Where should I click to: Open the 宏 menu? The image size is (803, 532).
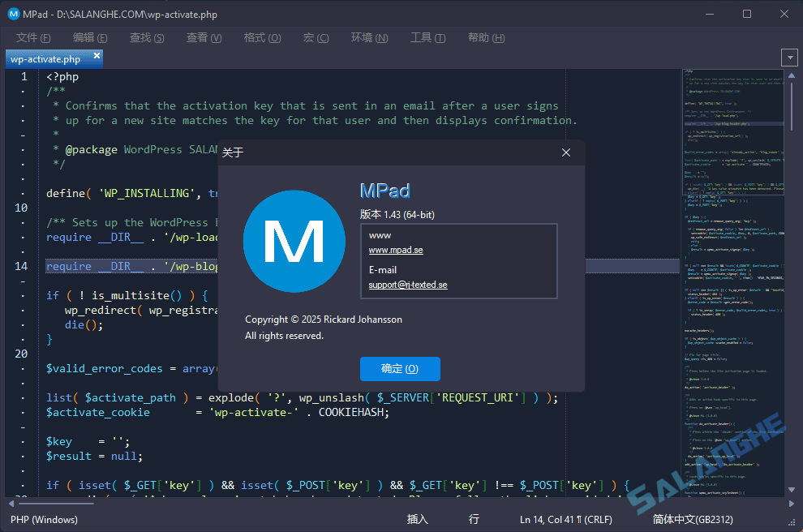coord(316,37)
